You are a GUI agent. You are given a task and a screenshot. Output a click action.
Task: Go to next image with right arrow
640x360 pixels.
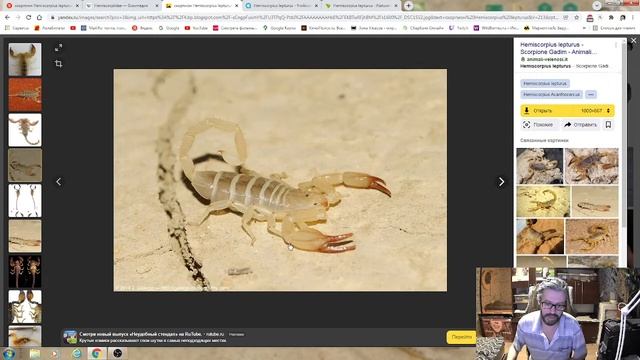pyautogui.click(x=501, y=182)
